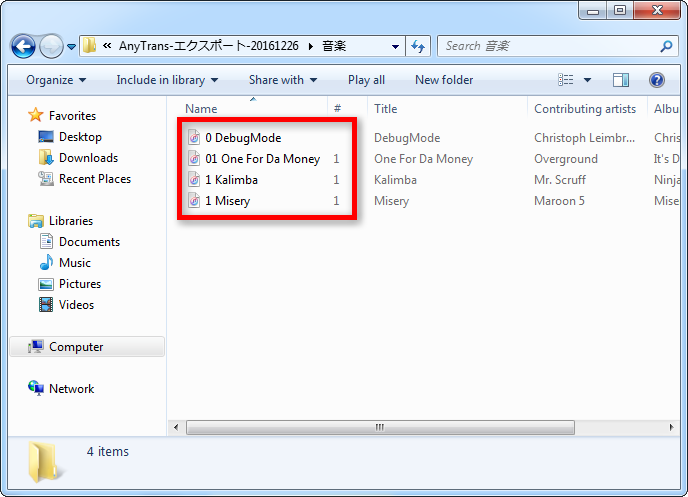Click the 0 DebugMode audio file icon
The height and width of the screenshot is (497, 688).
[x=194, y=137]
